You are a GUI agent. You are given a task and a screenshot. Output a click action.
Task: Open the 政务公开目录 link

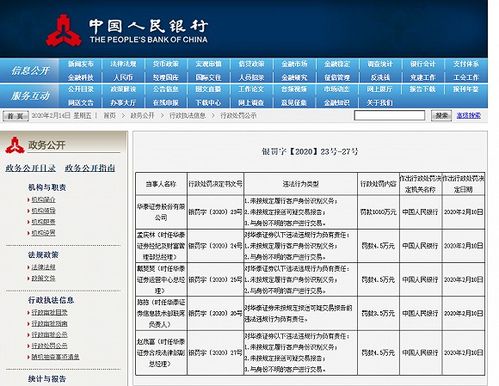[31, 168]
